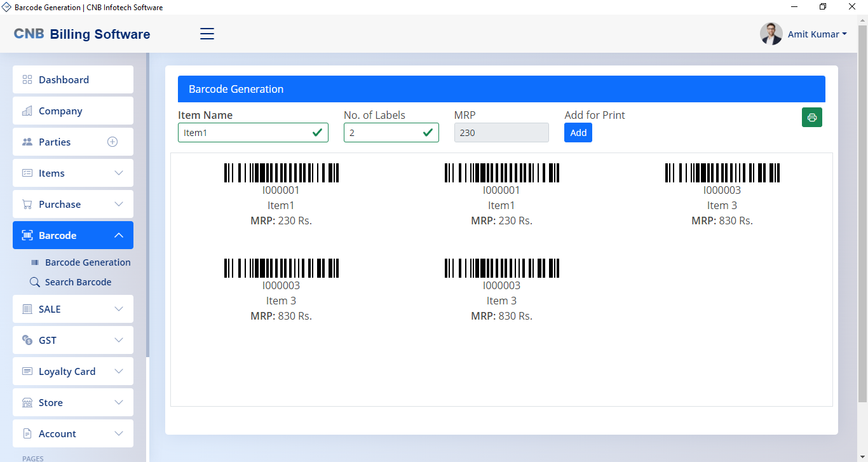Click the Search Barcode magnifier icon

[x=35, y=282]
